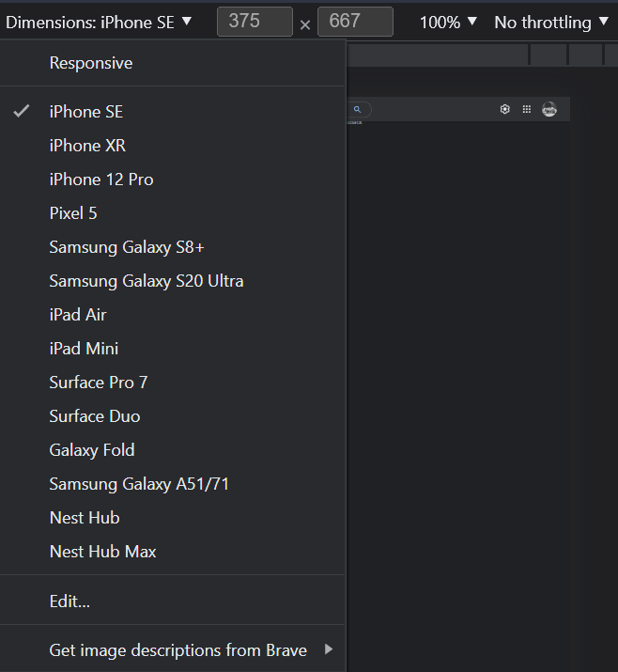Open the apps grid icon in preview

pos(527,110)
